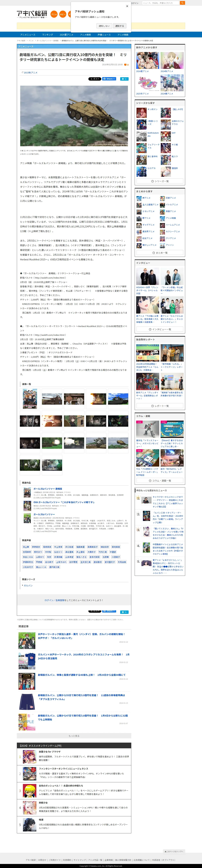Click ログイン/会員登録 comment link

point(54,600)
